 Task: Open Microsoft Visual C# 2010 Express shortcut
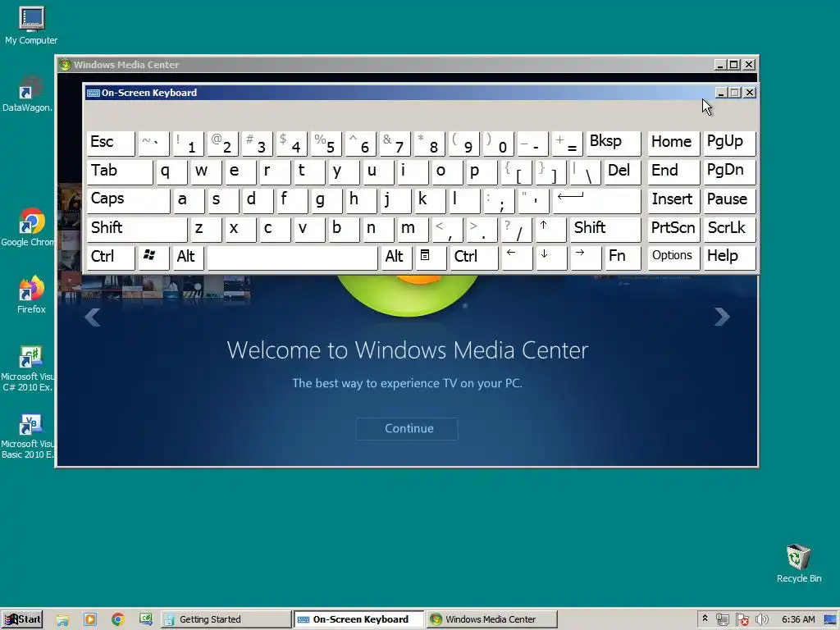(28, 368)
